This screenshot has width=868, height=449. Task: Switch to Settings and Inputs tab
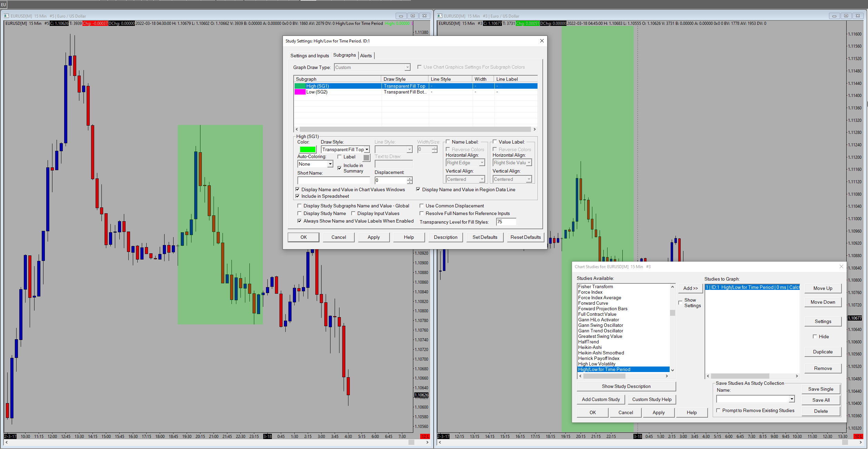tap(309, 56)
